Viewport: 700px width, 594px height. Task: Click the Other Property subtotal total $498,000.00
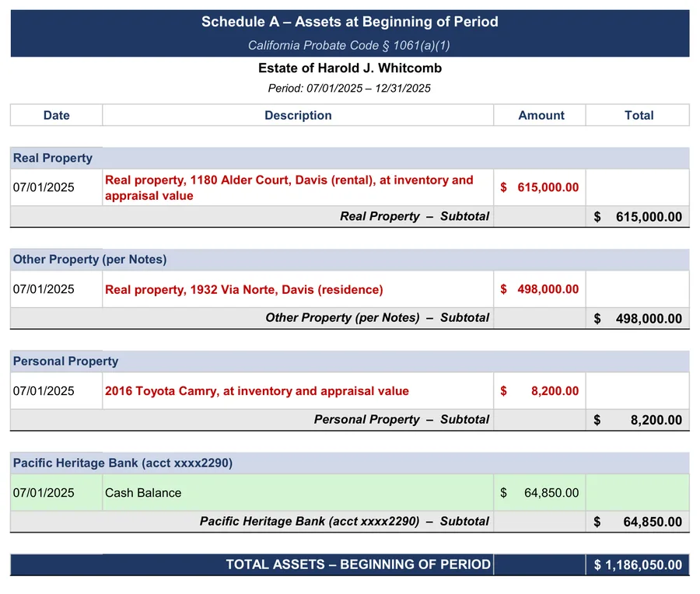(638, 319)
